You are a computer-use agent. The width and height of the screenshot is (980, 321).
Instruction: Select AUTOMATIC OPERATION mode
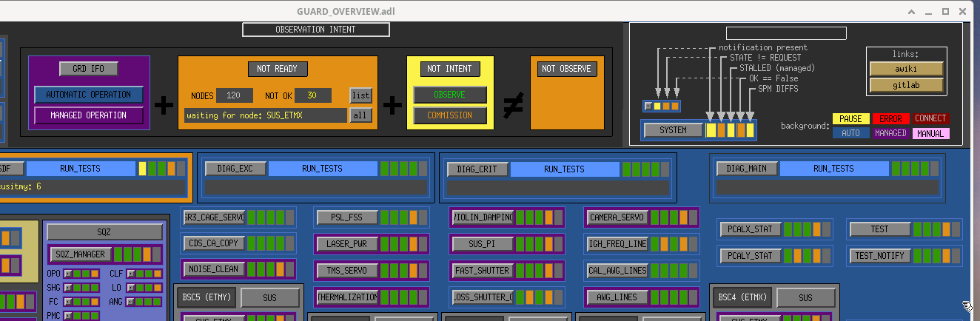click(89, 95)
